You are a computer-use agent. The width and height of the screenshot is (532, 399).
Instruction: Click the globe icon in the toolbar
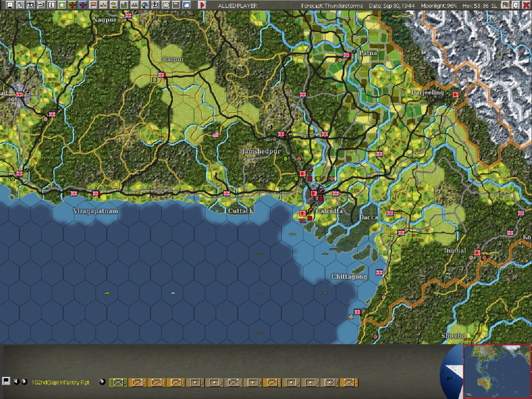(x=145, y=5)
